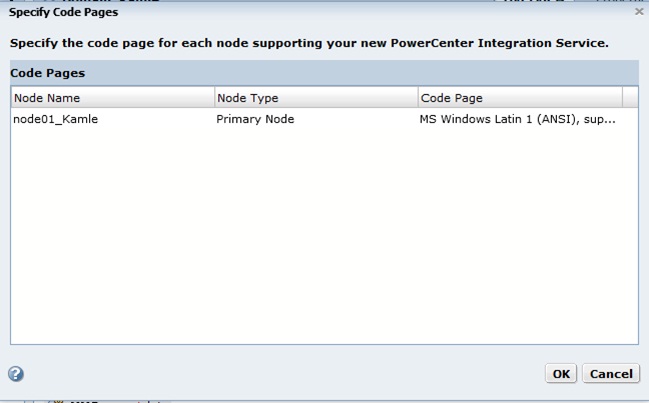Open help via the question mark icon
This screenshot has height=403, width=649.
click(16, 374)
